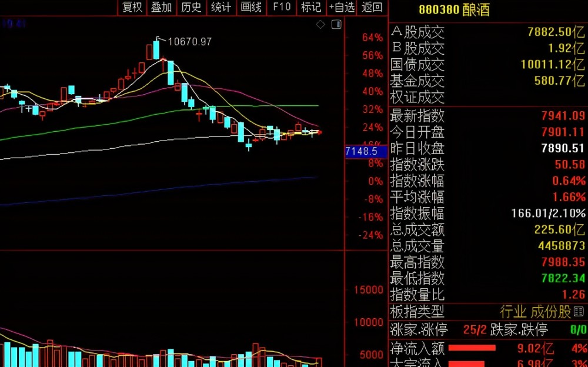Click the 涨家.涨停 count 25/2
Viewport: 588px width, 367px height.
coord(475,330)
